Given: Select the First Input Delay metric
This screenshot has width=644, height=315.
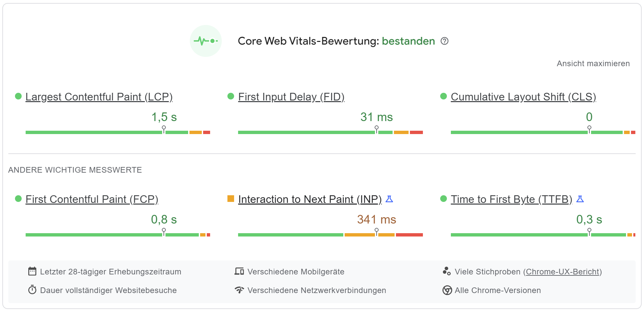Looking at the screenshot, I should (291, 97).
